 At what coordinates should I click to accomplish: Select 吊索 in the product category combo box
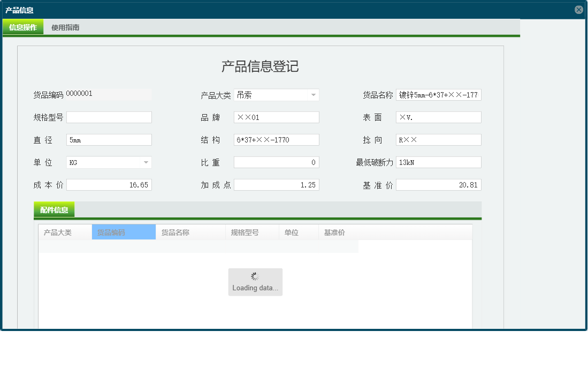(268, 94)
